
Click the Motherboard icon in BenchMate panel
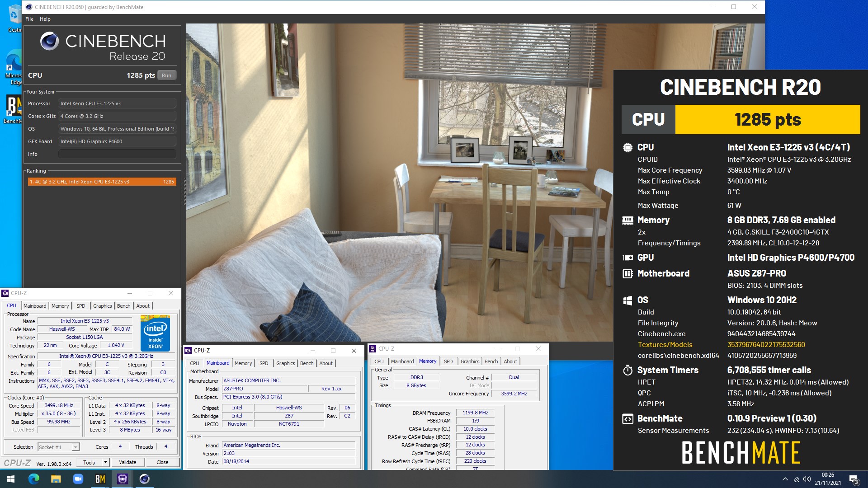[627, 273]
